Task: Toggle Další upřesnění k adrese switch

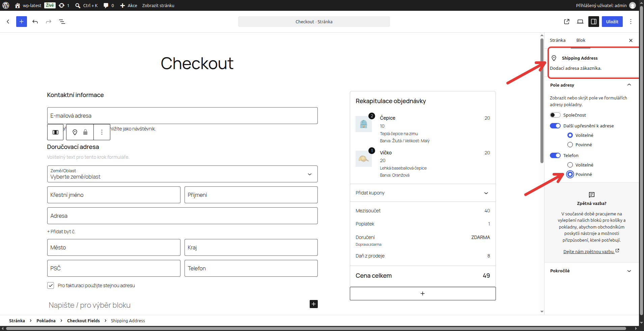Action: (555, 126)
